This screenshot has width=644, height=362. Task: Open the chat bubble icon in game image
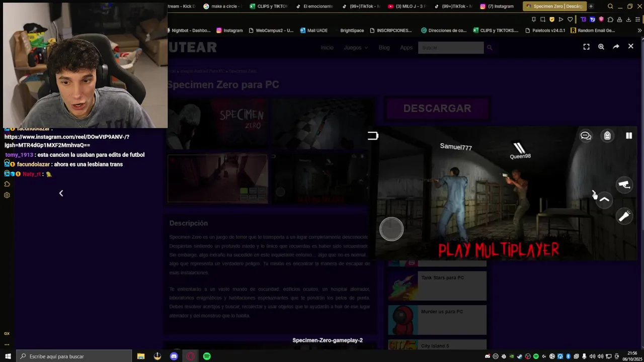click(x=586, y=136)
